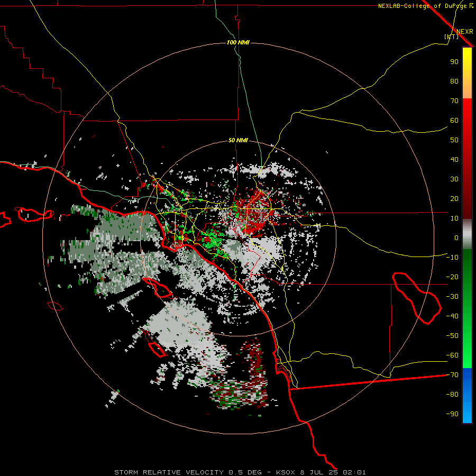Click the -50 value on the velocity scale

[452, 336]
